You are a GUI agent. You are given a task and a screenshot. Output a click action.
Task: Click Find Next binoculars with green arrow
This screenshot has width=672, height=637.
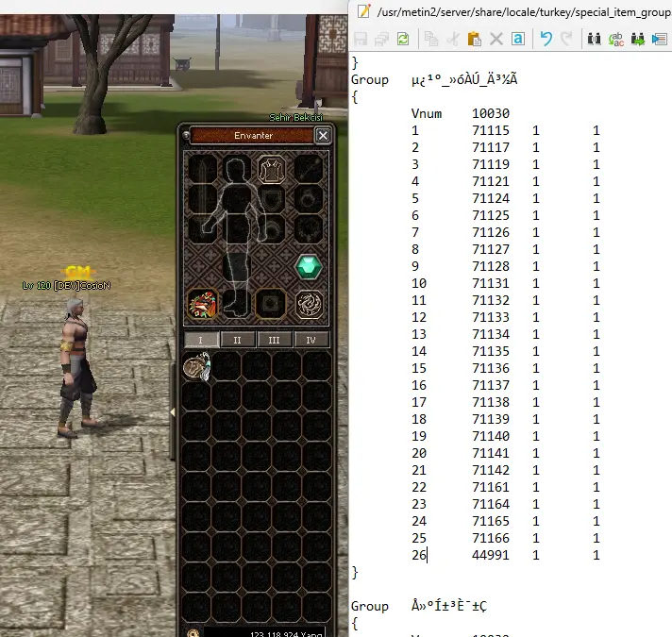pyautogui.click(x=638, y=39)
